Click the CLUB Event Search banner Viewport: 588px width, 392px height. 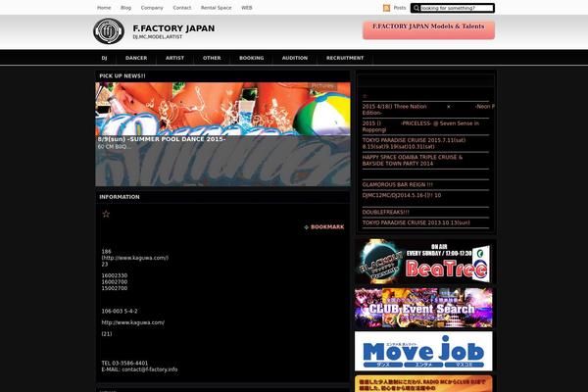(x=423, y=308)
